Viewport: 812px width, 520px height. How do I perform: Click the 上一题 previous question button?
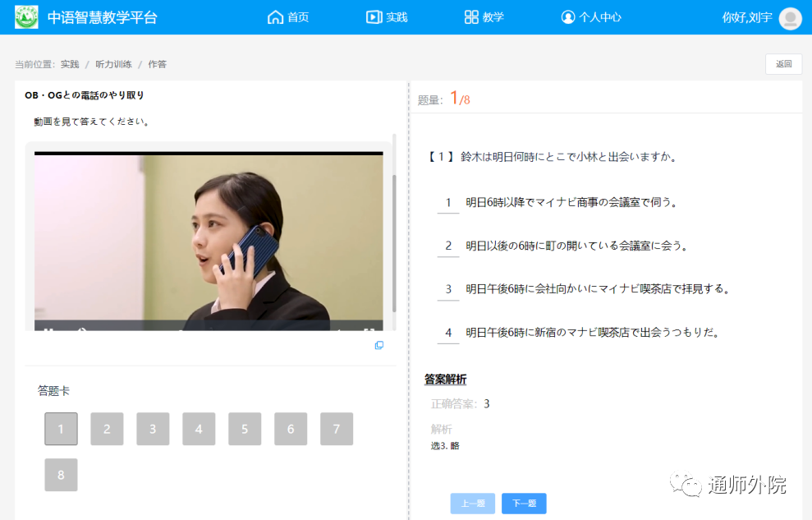click(472, 504)
